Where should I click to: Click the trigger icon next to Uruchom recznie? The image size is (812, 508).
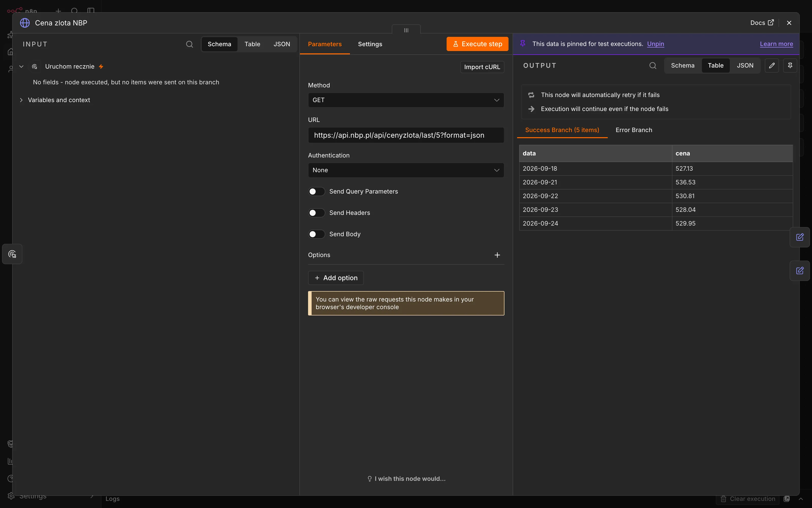click(x=35, y=67)
